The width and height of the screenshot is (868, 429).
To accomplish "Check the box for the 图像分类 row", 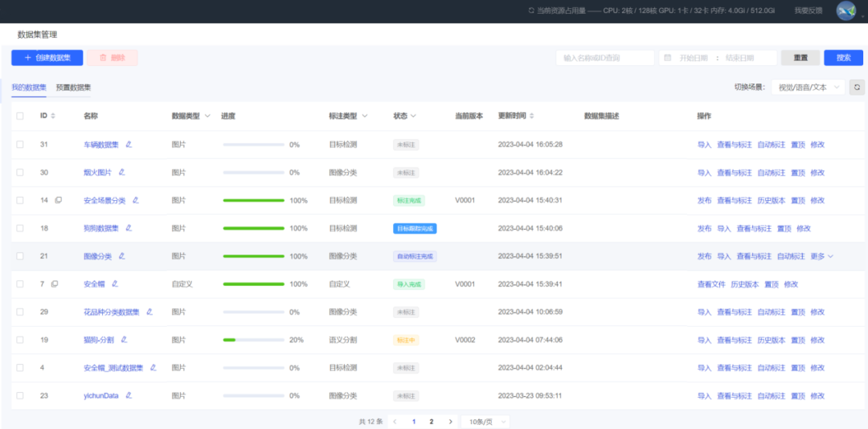I will [x=20, y=256].
